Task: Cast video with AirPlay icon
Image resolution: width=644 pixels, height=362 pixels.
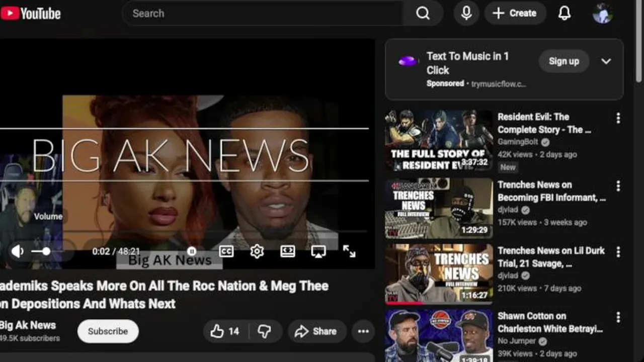Action: [x=318, y=251]
